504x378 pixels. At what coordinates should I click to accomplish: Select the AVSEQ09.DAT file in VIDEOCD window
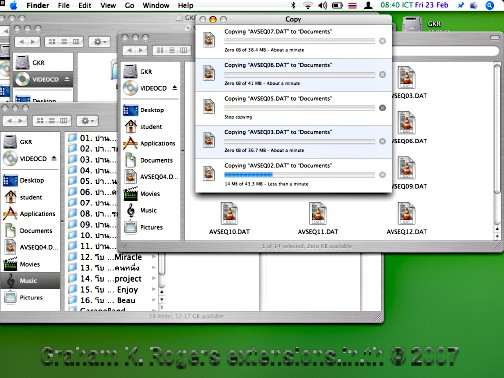(407, 168)
